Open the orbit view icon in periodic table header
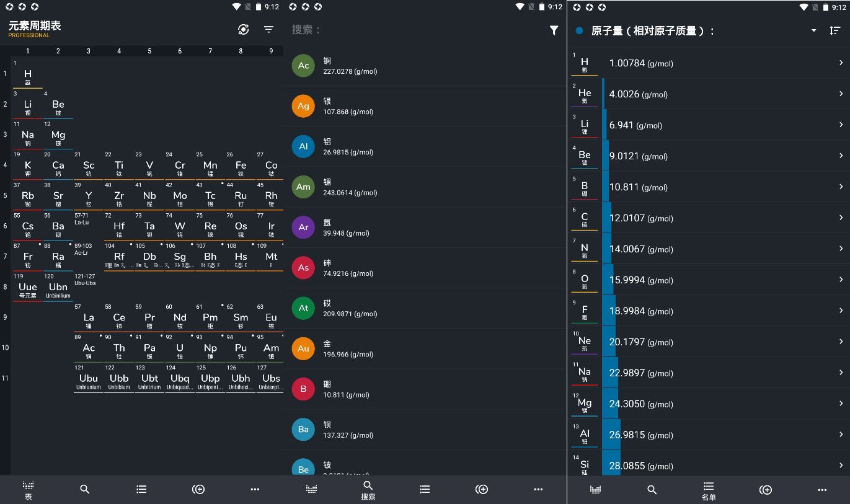Screen dimensions: 850x504 point(244,30)
